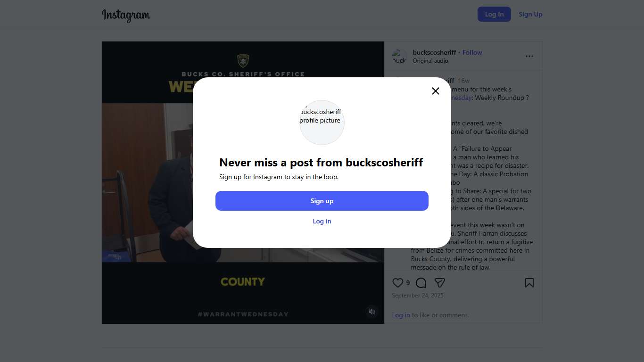The height and width of the screenshot is (362, 644).
Task: Share the post with the paper plane icon
Action: [x=439, y=283]
